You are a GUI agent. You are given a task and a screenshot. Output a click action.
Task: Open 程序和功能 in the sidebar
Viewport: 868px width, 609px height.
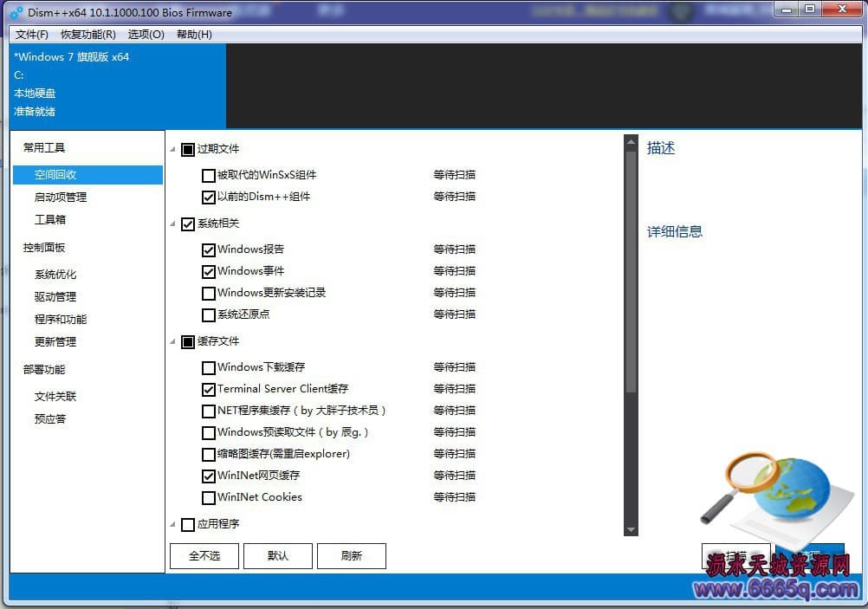pyautogui.click(x=61, y=320)
